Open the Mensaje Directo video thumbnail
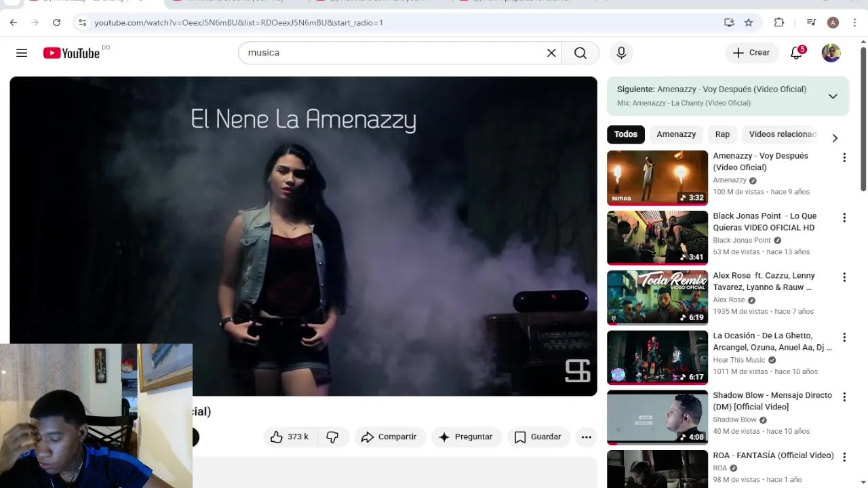868x488 pixels. pyautogui.click(x=657, y=418)
